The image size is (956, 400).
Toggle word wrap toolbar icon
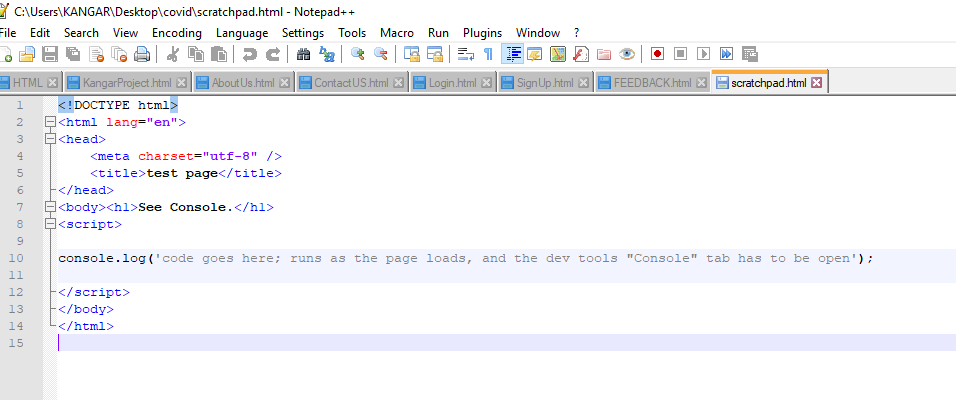tap(466, 54)
